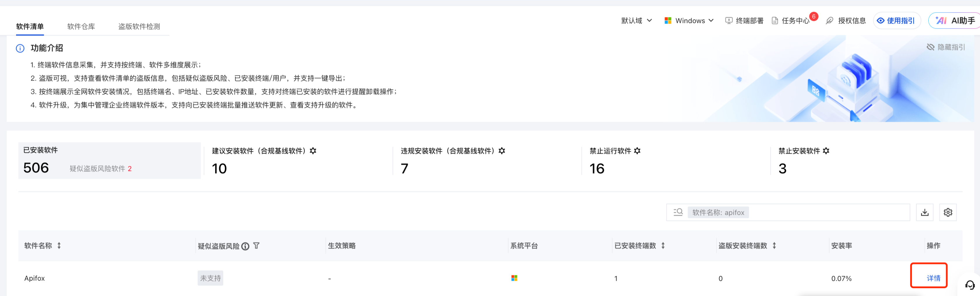This screenshot has height=296, width=980.
Task: Click the 疑似盗版风险 filter funnel icon
Action: tap(256, 246)
